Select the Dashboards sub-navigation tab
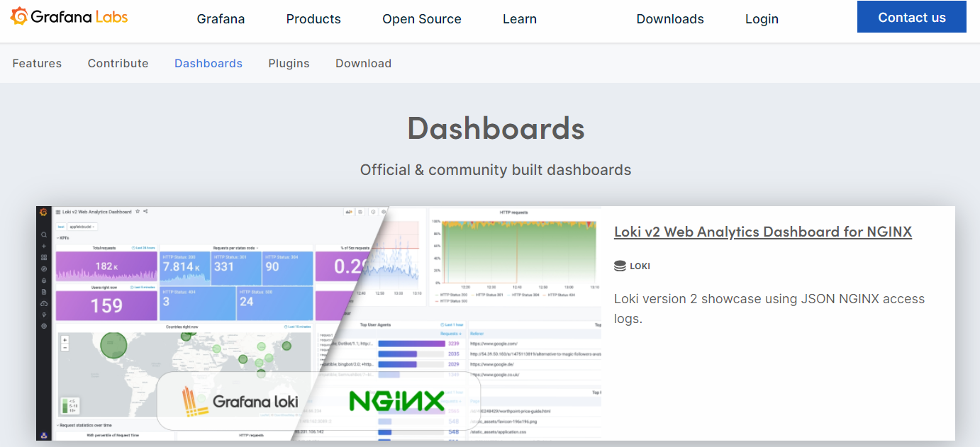 click(208, 63)
